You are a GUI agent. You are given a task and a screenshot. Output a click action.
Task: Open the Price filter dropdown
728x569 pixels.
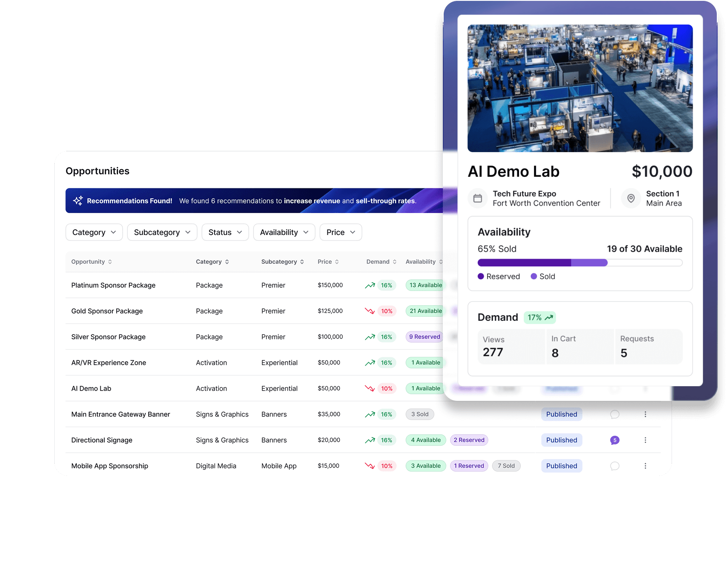pyautogui.click(x=340, y=232)
